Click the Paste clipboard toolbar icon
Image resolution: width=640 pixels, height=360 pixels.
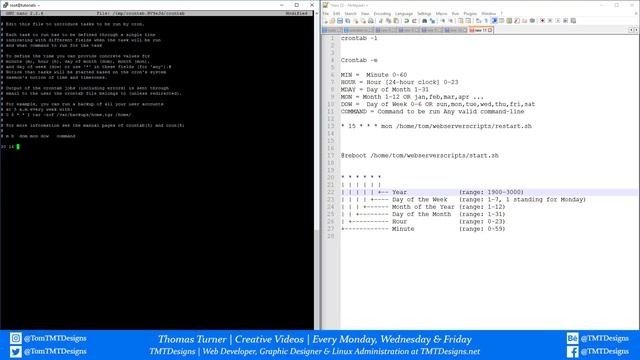pyautogui.click(x=396, y=21)
